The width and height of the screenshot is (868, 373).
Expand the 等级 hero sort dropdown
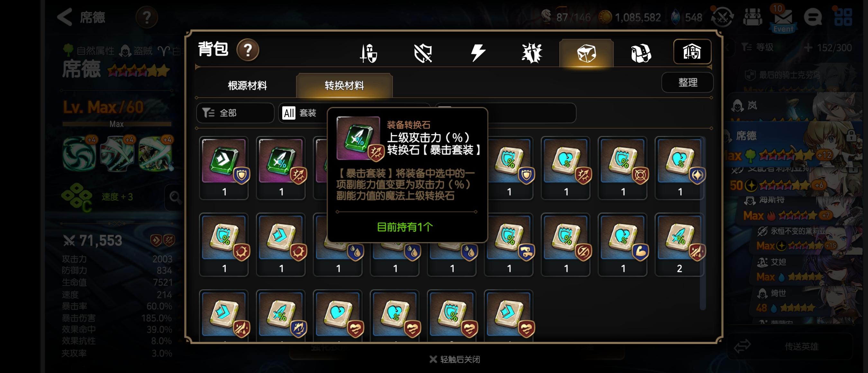coord(758,48)
